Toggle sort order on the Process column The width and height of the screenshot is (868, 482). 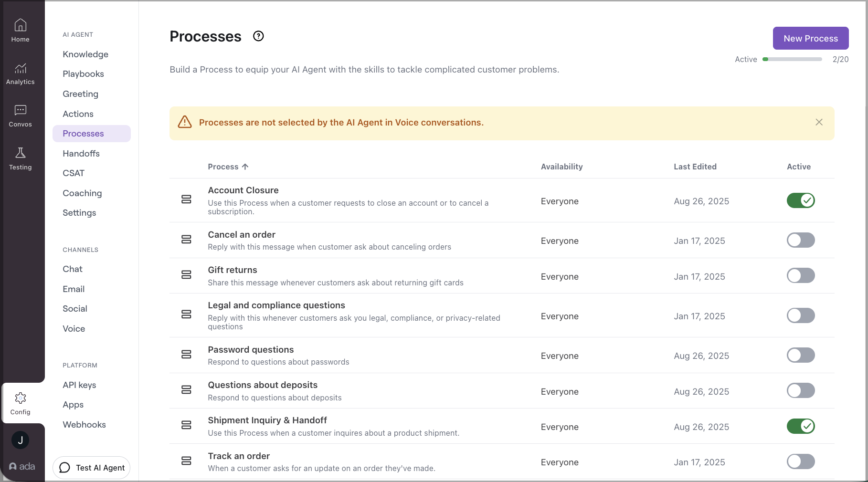point(228,167)
